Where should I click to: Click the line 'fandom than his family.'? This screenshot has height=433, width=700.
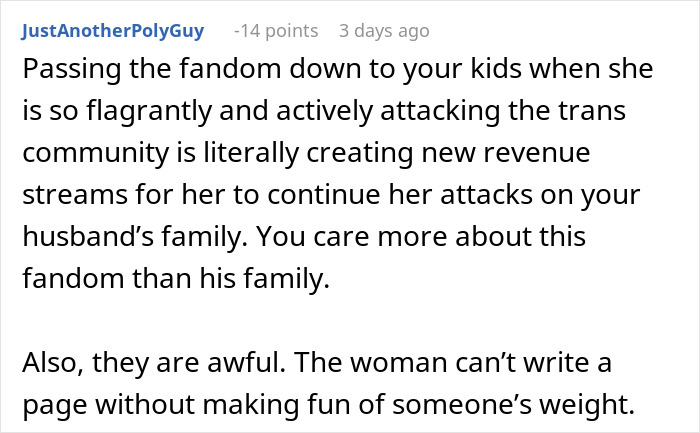pyautogui.click(x=176, y=278)
